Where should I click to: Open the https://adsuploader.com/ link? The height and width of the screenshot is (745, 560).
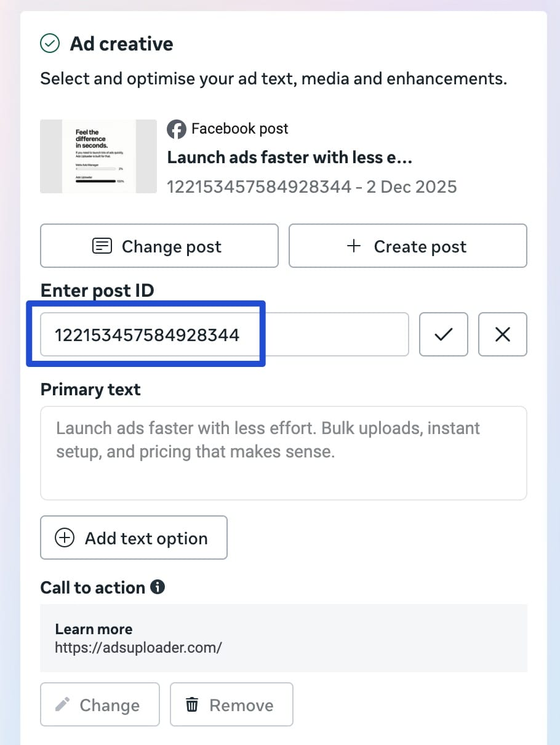pos(139,648)
